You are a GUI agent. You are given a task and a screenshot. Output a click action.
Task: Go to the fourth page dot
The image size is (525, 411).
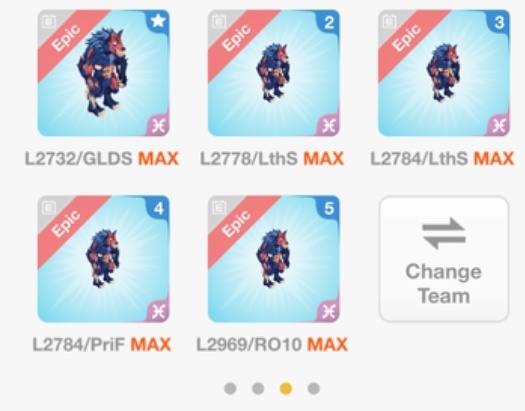pyautogui.click(x=313, y=388)
